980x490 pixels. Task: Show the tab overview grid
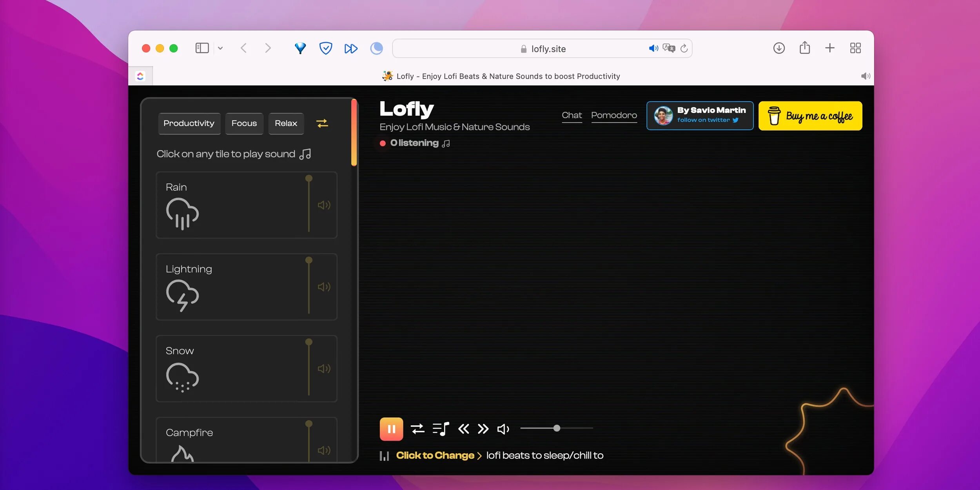855,48
